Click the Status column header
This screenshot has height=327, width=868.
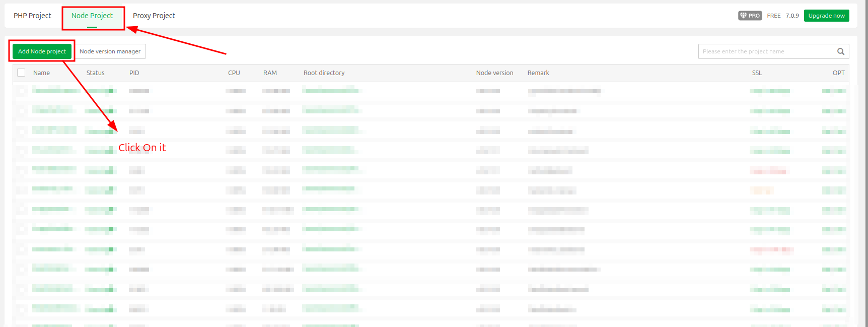tap(96, 73)
